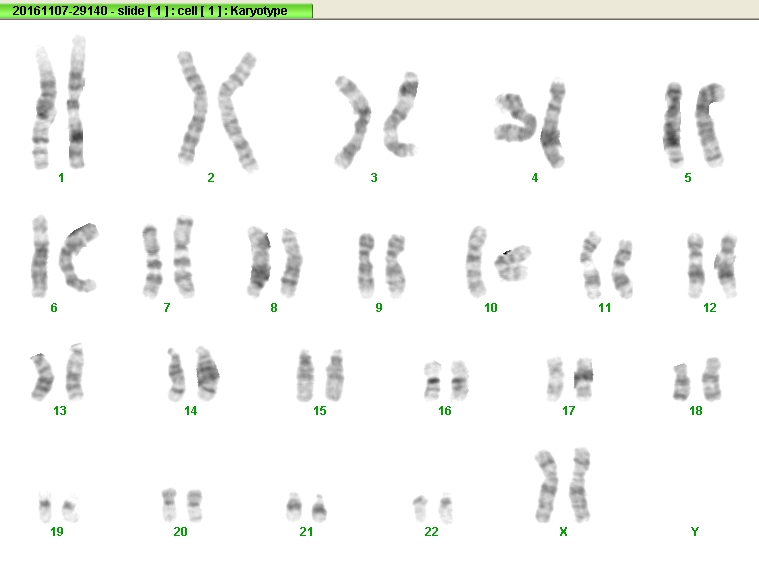Click the chromosome 20 pair image
This screenshot has width=759, height=586.
tap(182, 505)
